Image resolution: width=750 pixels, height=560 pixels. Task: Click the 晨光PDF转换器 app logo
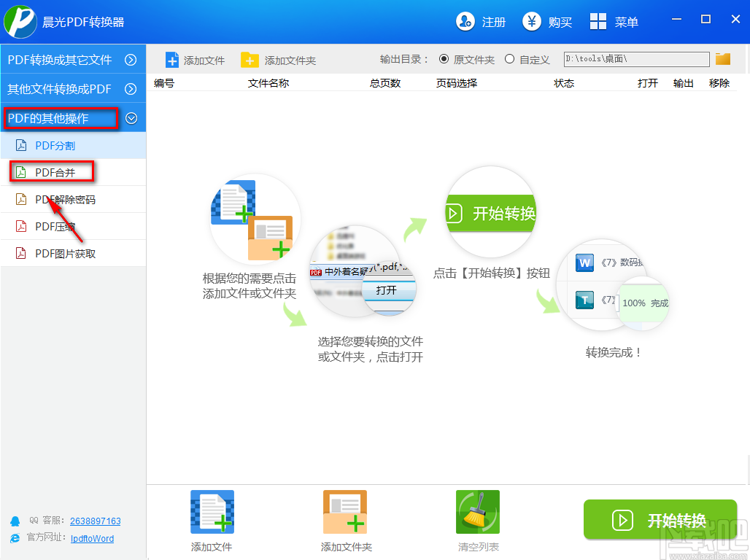pos(20,22)
